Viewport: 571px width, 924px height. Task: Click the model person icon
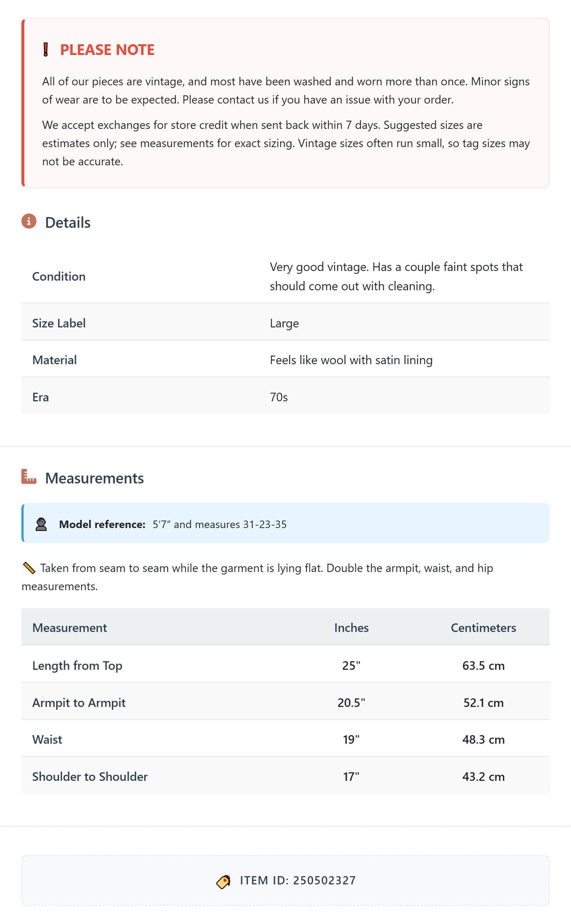(41, 524)
